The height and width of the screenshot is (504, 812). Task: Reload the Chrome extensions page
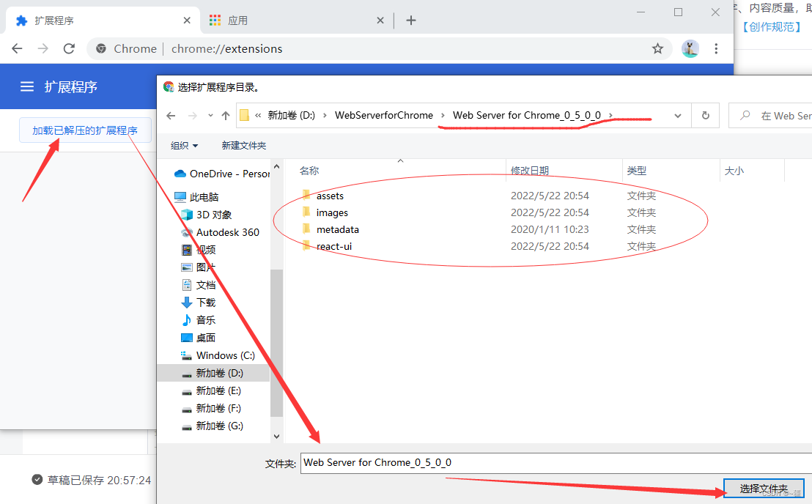coord(69,48)
